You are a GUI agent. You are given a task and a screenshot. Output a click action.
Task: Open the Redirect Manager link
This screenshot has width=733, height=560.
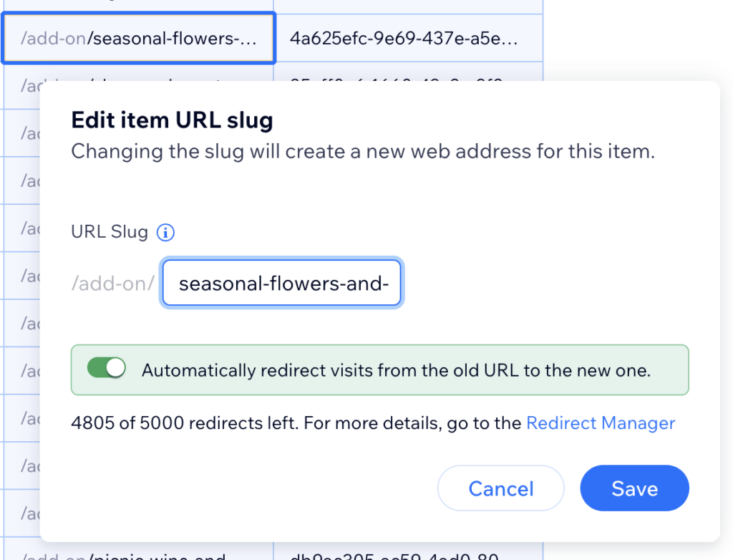(x=601, y=423)
